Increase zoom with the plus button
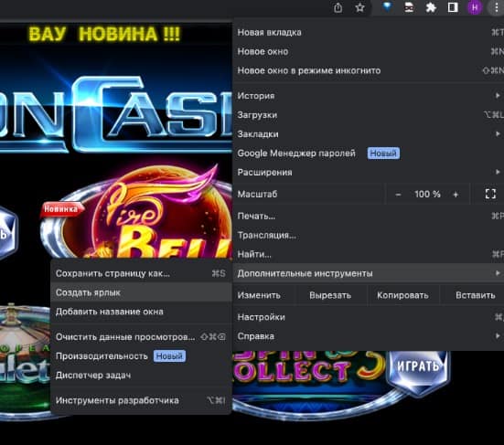 pos(456,195)
